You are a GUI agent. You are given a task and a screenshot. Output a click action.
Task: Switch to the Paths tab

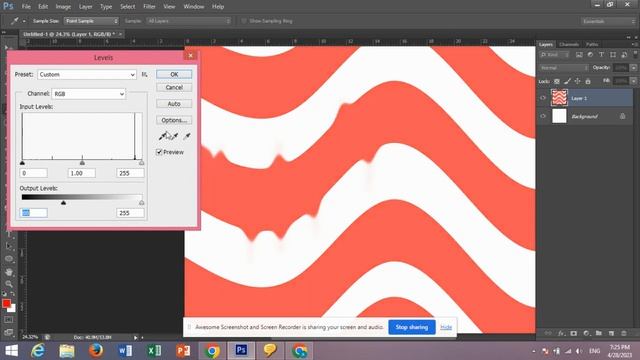coord(592,44)
